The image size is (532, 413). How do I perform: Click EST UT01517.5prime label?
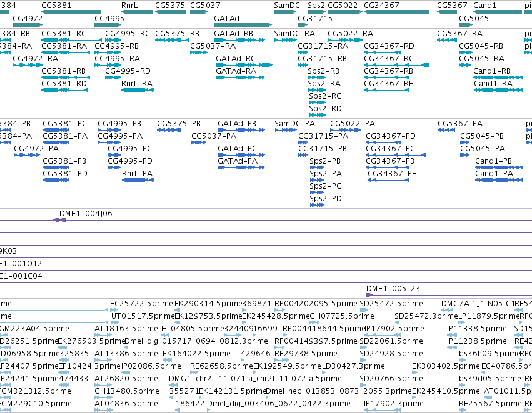pyautogui.click(x=143, y=316)
